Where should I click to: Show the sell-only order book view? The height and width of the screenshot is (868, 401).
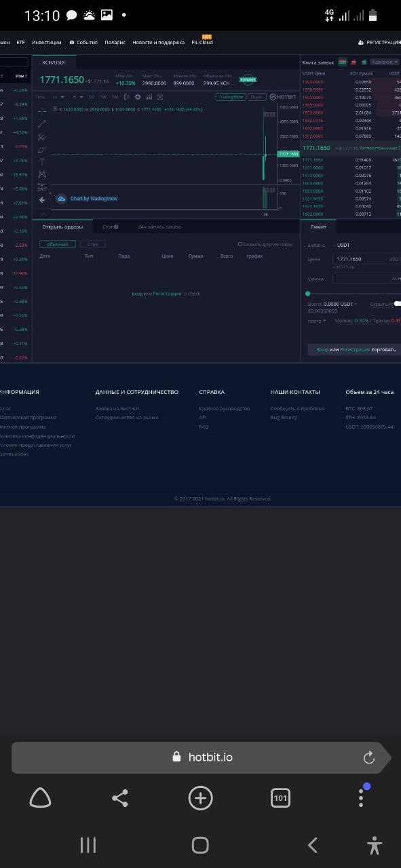[353, 62]
